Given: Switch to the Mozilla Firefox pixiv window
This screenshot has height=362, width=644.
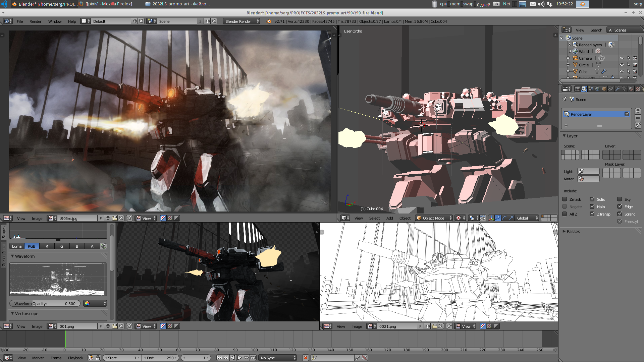Looking at the screenshot, I should (x=106, y=4).
